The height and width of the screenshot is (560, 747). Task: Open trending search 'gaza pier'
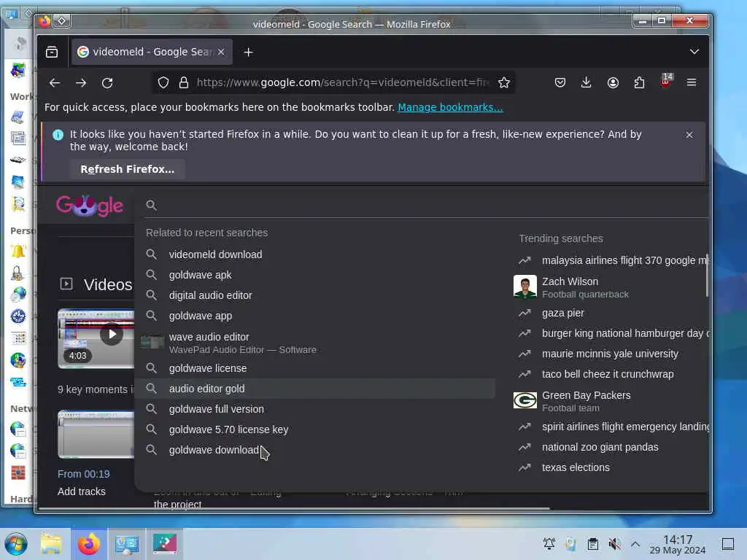coord(612,313)
